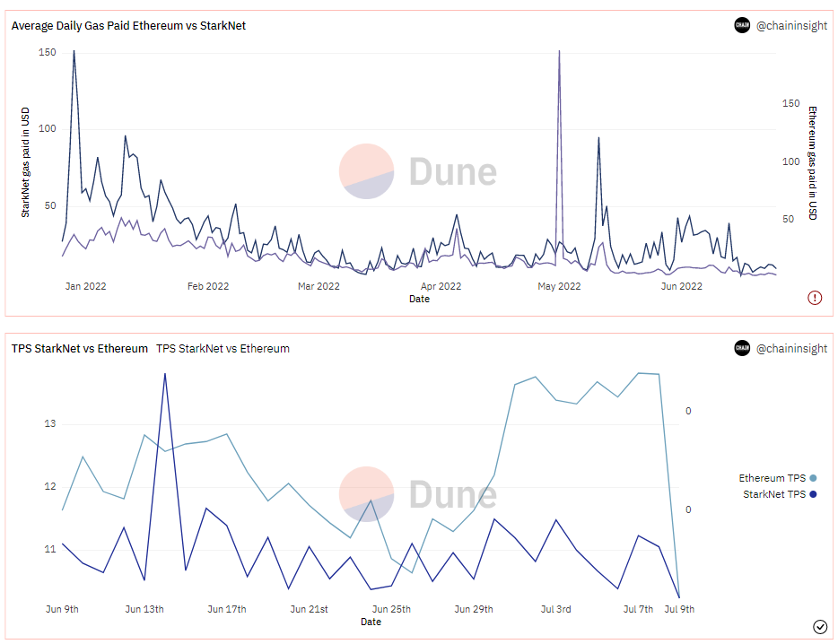Click chaininsight avatar on gas chart

pos(742,25)
